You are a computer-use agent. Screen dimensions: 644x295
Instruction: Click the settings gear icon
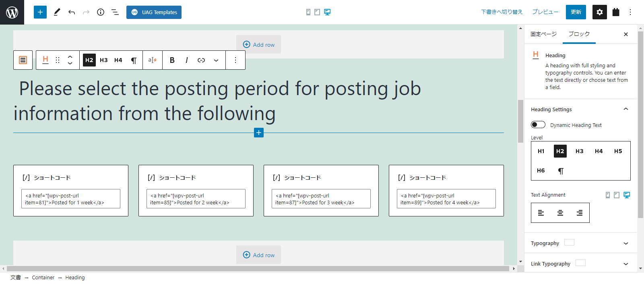(600, 12)
